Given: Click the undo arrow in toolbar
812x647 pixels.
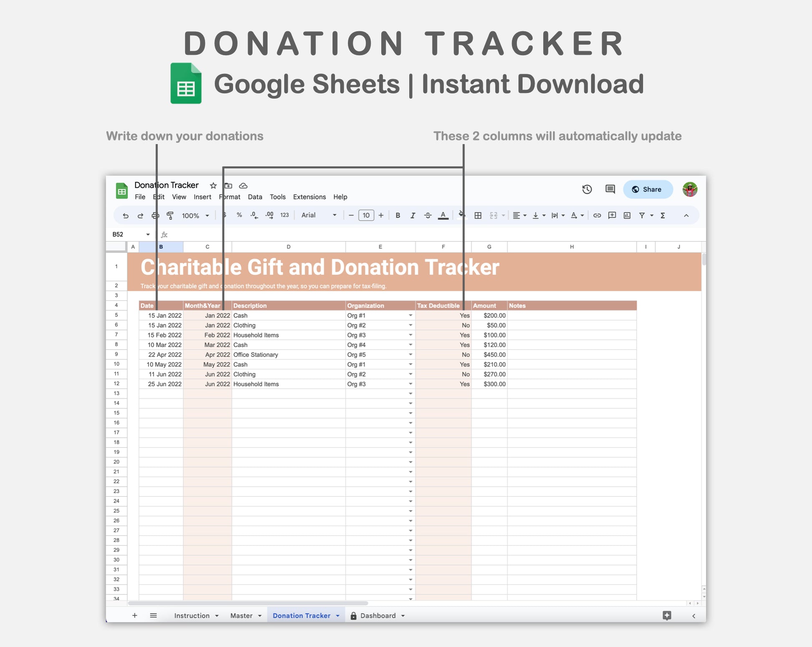Looking at the screenshot, I should 125,216.
